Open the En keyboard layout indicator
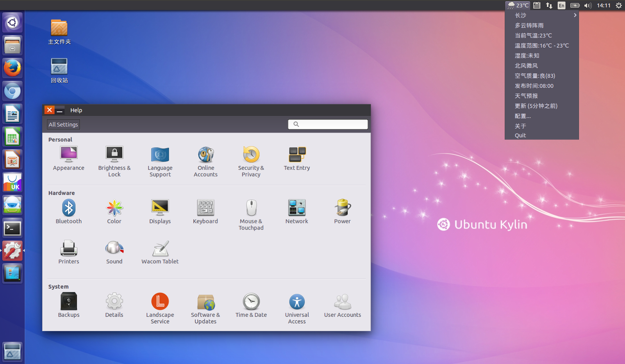Image resolution: width=625 pixels, height=364 pixels. click(561, 5)
